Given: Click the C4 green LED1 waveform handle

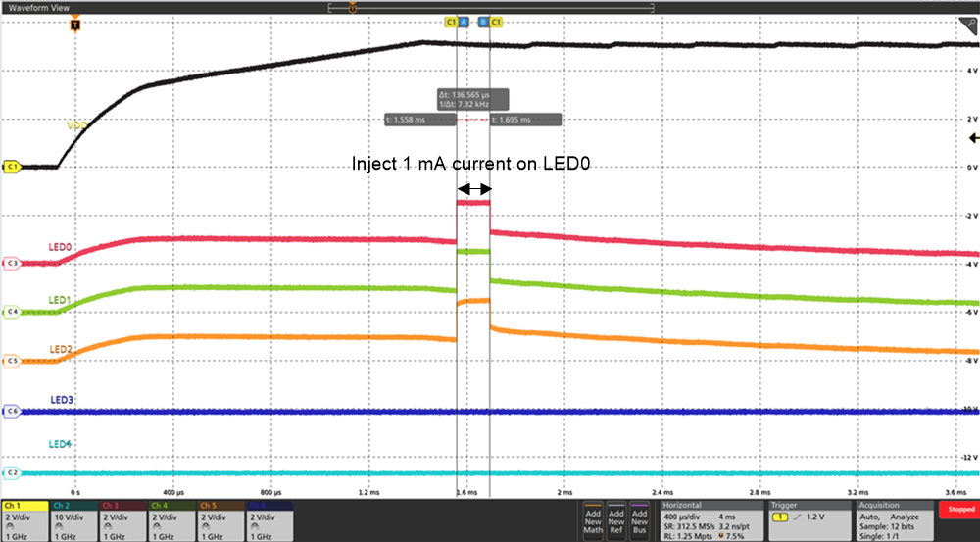Looking at the screenshot, I should 12,312.
